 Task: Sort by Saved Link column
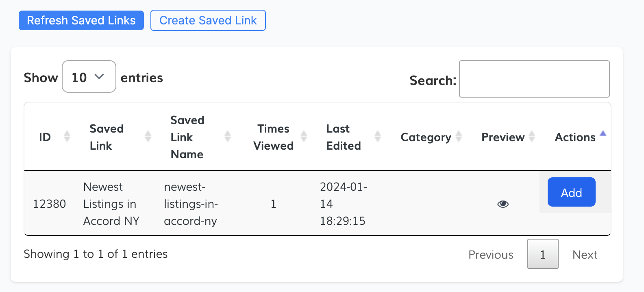point(148,137)
